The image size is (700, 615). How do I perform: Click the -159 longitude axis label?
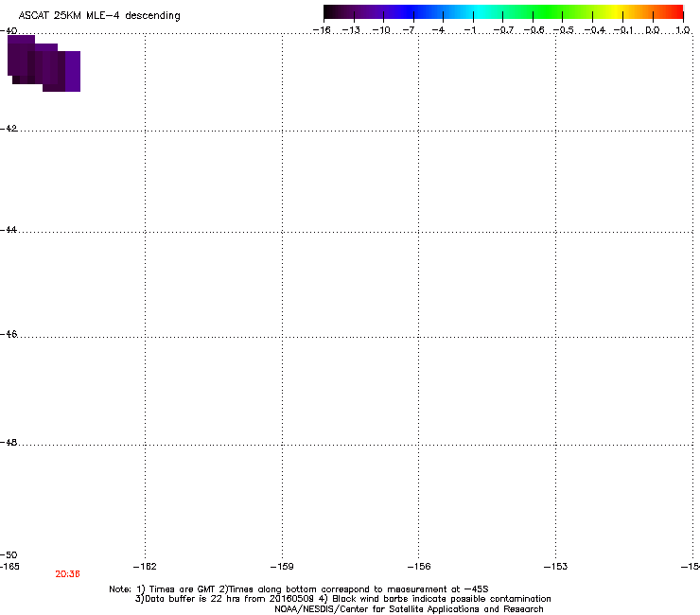(282, 567)
